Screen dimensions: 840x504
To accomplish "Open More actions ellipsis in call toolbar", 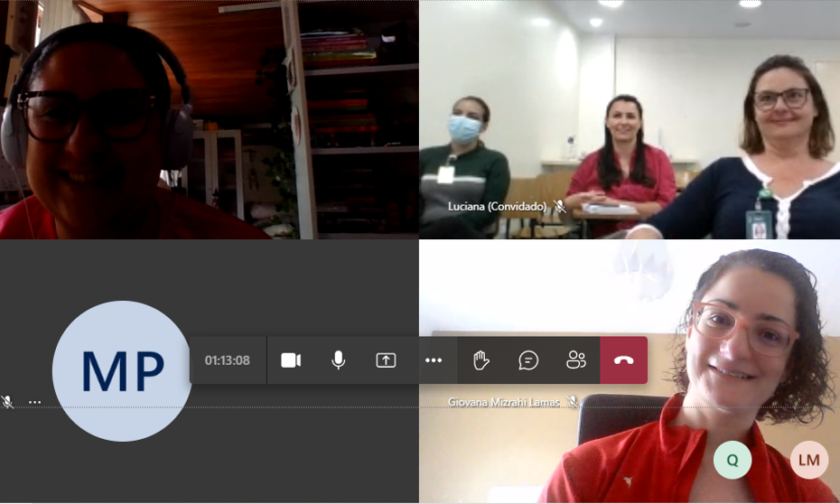I will pos(434,360).
